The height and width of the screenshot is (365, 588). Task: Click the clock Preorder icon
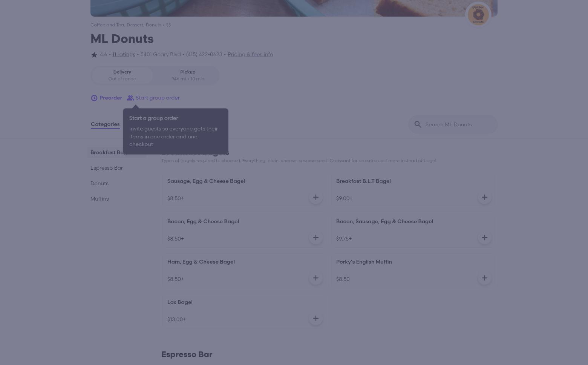[x=94, y=98]
